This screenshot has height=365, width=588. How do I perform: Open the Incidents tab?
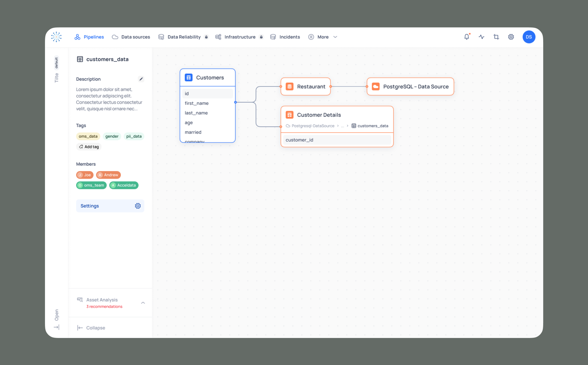[285, 37]
